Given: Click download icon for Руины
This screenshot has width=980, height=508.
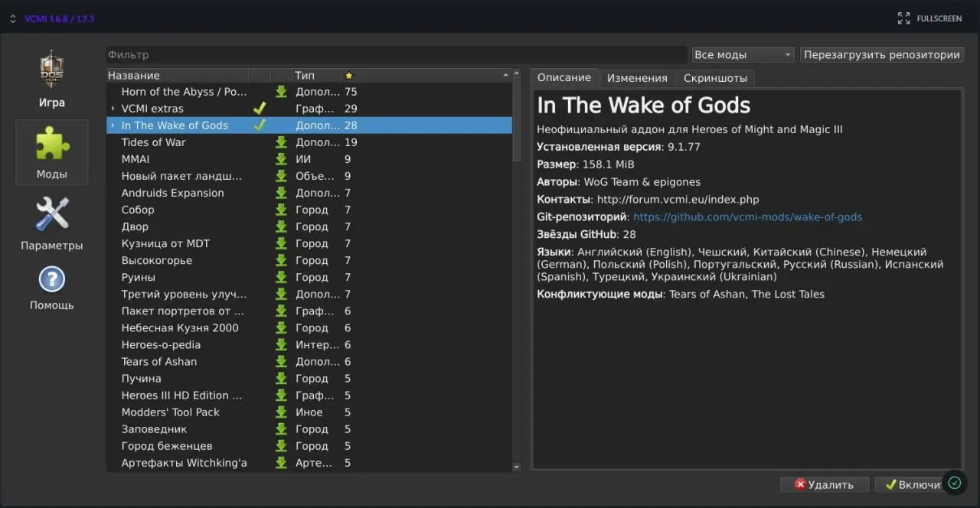Looking at the screenshot, I should tap(281, 277).
